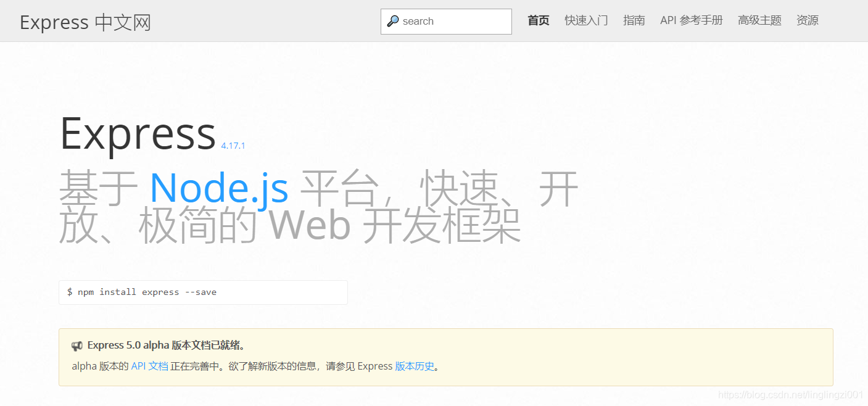Open the API 参考手册 menu
This screenshot has width=868, height=406.
click(692, 20)
